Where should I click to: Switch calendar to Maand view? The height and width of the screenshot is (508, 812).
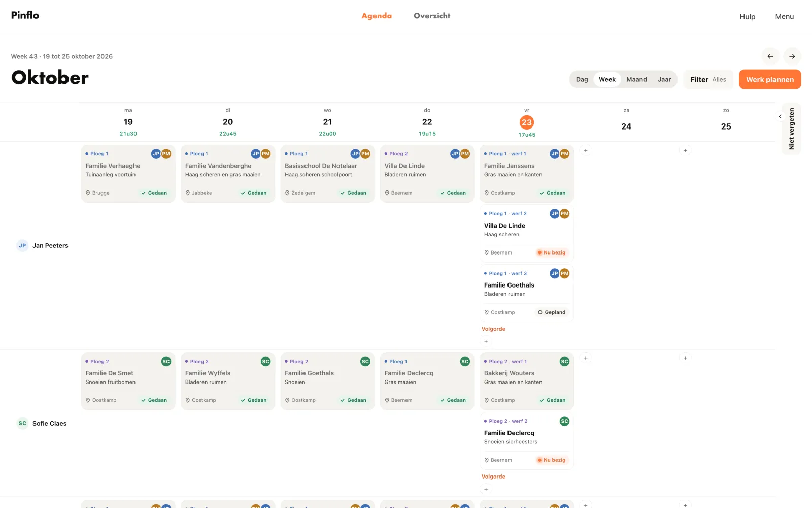tap(636, 79)
